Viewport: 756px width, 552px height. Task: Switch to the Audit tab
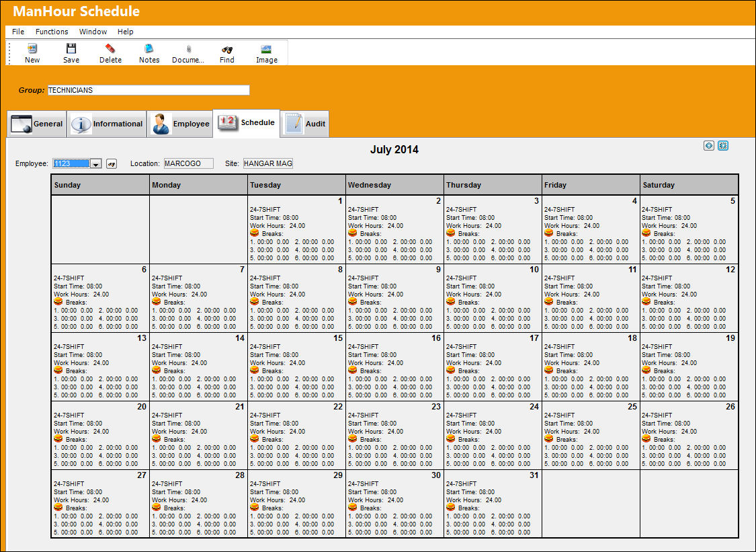click(x=304, y=124)
